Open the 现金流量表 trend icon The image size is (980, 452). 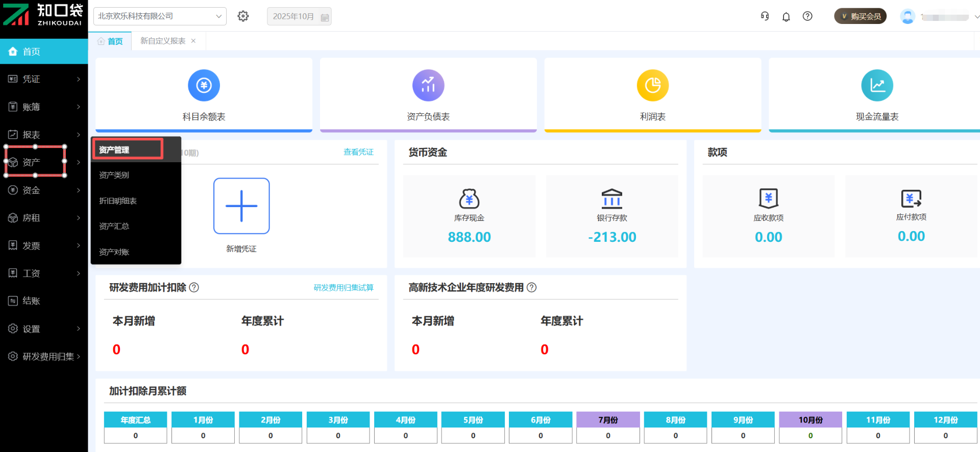[x=877, y=85]
